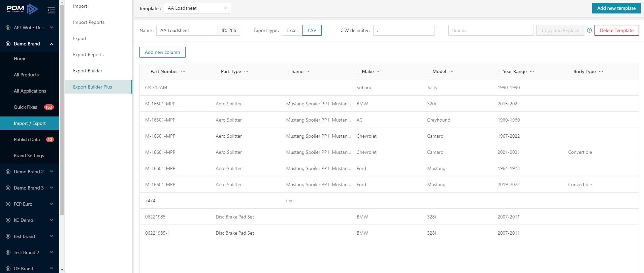The image size is (644, 273).
Task: Click the registered icon beside OE Brand
Action: point(8,269)
